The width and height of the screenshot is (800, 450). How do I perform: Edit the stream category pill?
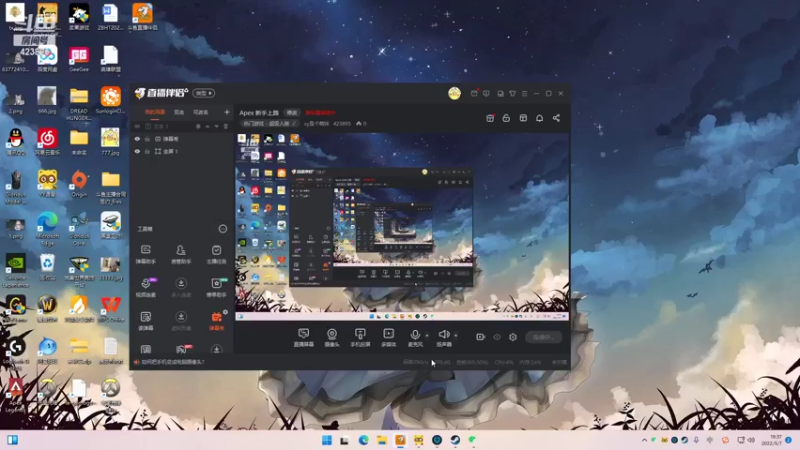pos(269,123)
